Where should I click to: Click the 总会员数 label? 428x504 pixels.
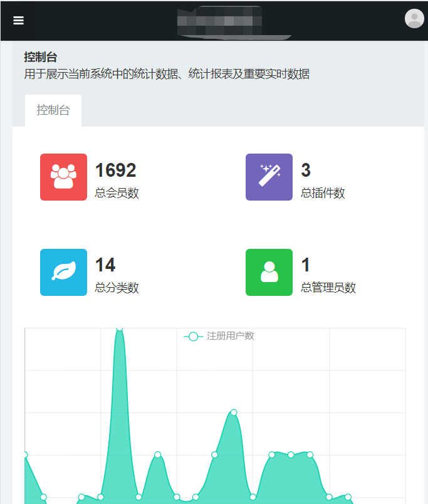click(x=117, y=193)
